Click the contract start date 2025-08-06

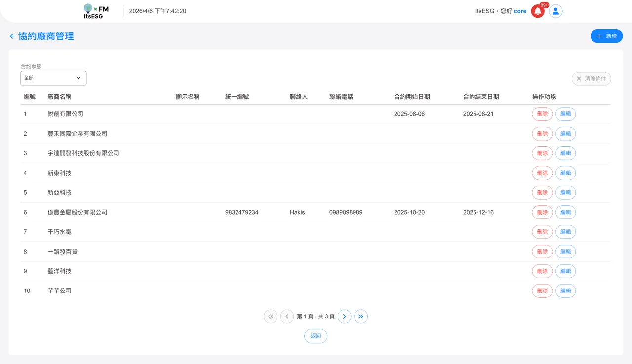[x=409, y=114]
